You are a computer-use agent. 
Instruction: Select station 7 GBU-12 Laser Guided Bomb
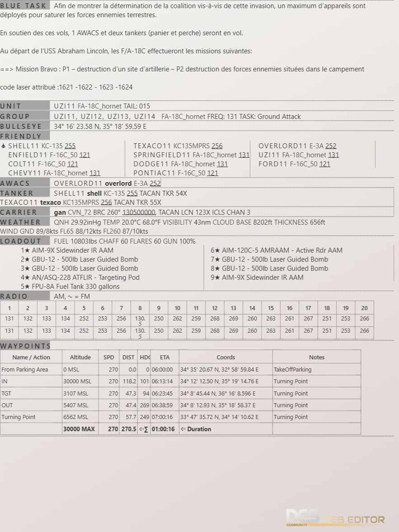pos(269,259)
